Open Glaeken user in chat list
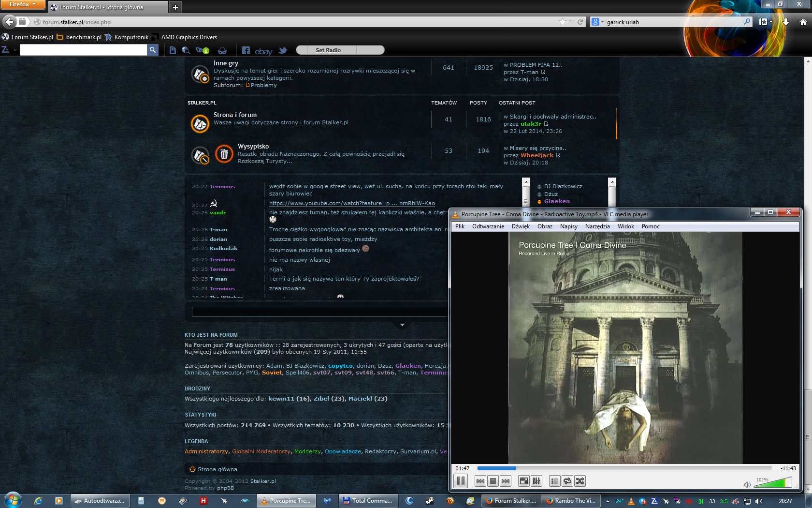 pos(557,201)
